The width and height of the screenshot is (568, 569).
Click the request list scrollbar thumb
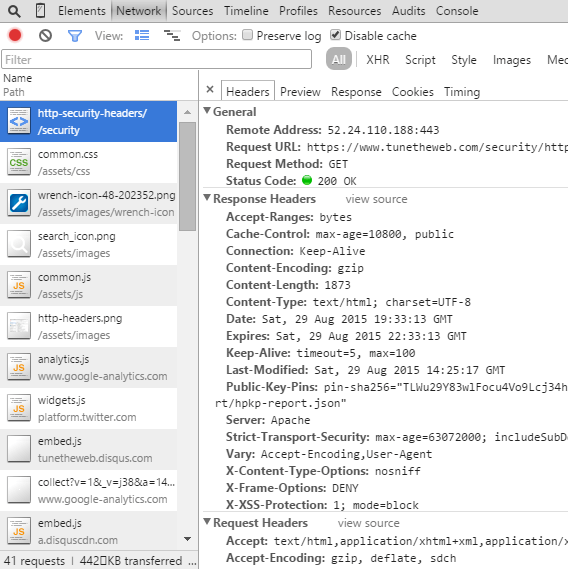(188, 176)
